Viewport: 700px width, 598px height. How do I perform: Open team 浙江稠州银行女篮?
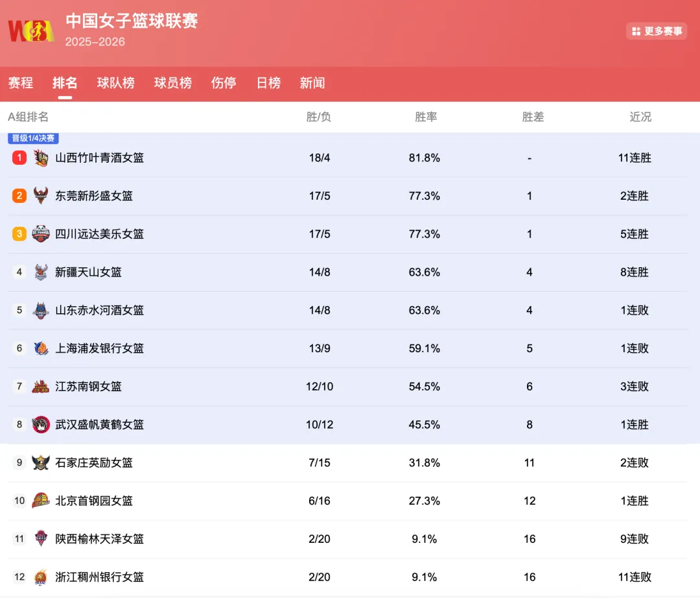(100, 577)
